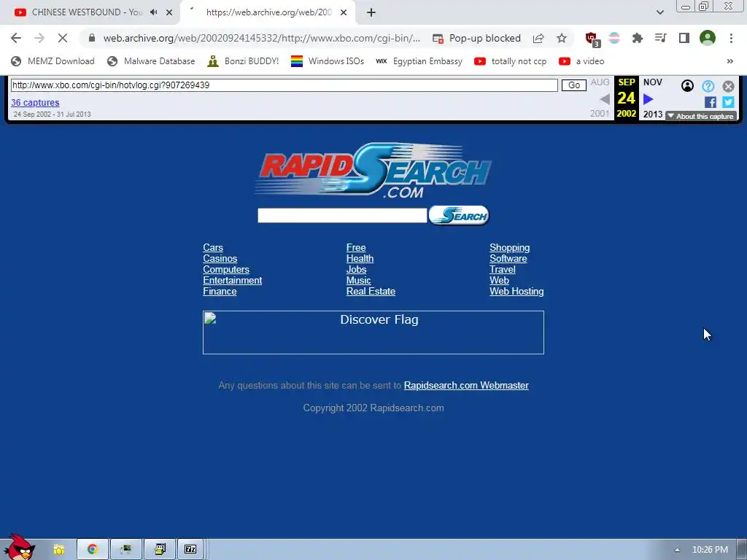747x560 pixels.
Task: Open the Web Hosting category link
Action: (516, 292)
